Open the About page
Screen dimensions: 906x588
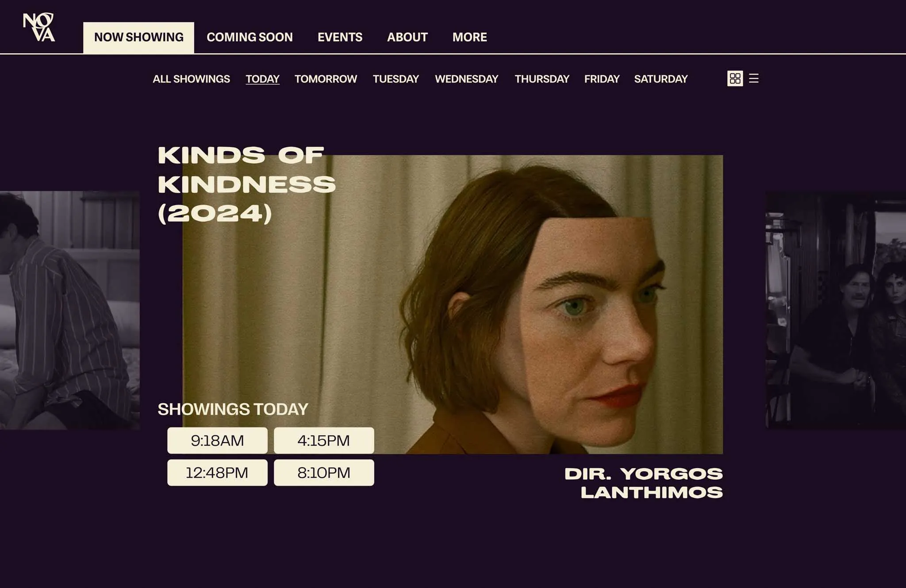(x=407, y=37)
